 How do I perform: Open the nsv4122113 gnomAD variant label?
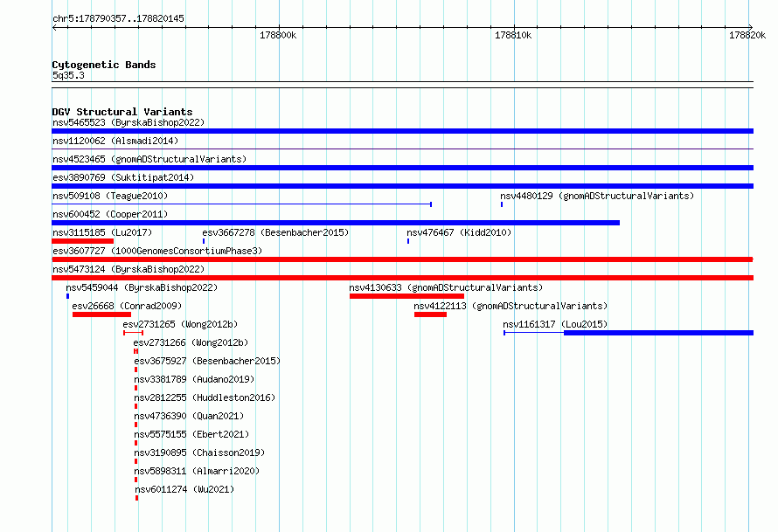[511, 306]
